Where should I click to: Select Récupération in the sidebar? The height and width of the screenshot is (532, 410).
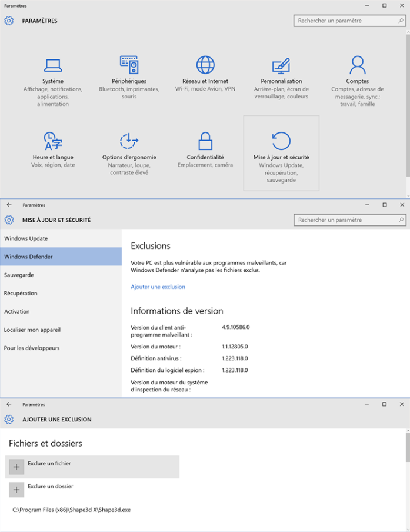point(61,294)
